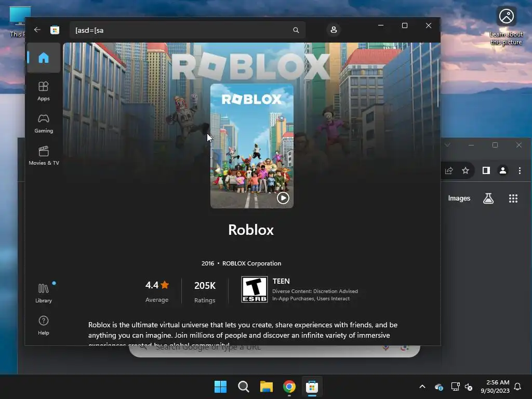This screenshot has width=532, height=399.
Task: Open Google apps grid icon
Action: pos(513,198)
